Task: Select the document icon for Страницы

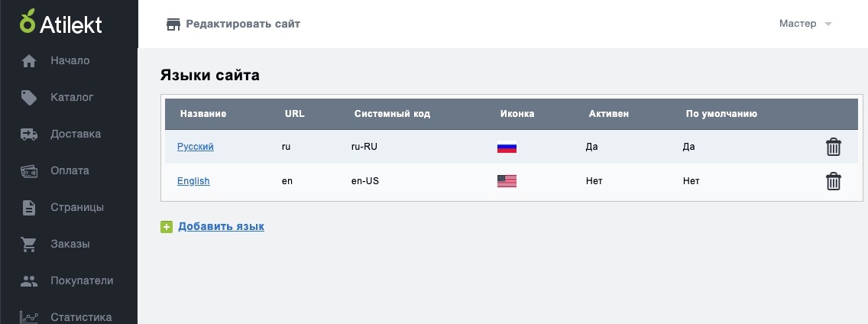Action: point(29,208)
